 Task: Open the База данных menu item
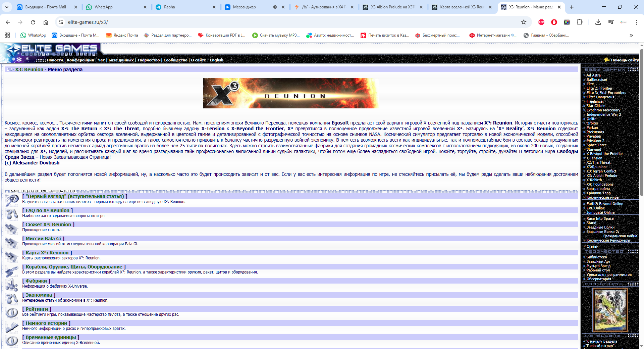pyautogui.click(x=121, y=60)
